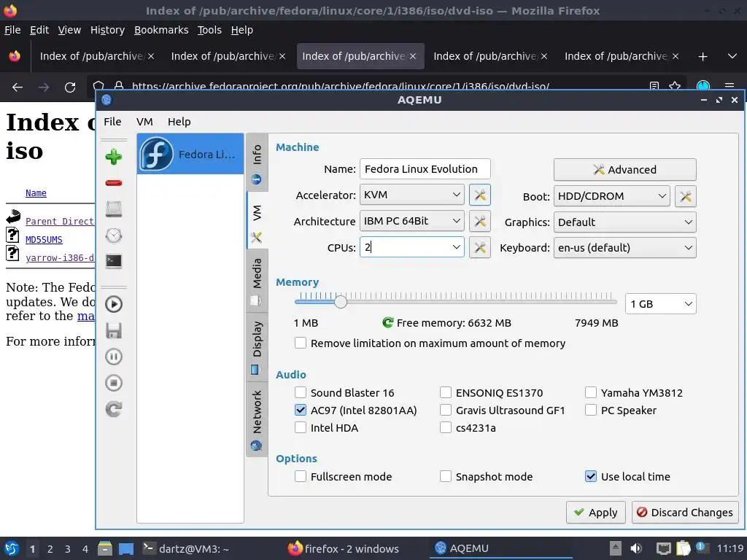747x560 pixels.
Task: Stop the VM with the stop icon
Action: (113, 383)
